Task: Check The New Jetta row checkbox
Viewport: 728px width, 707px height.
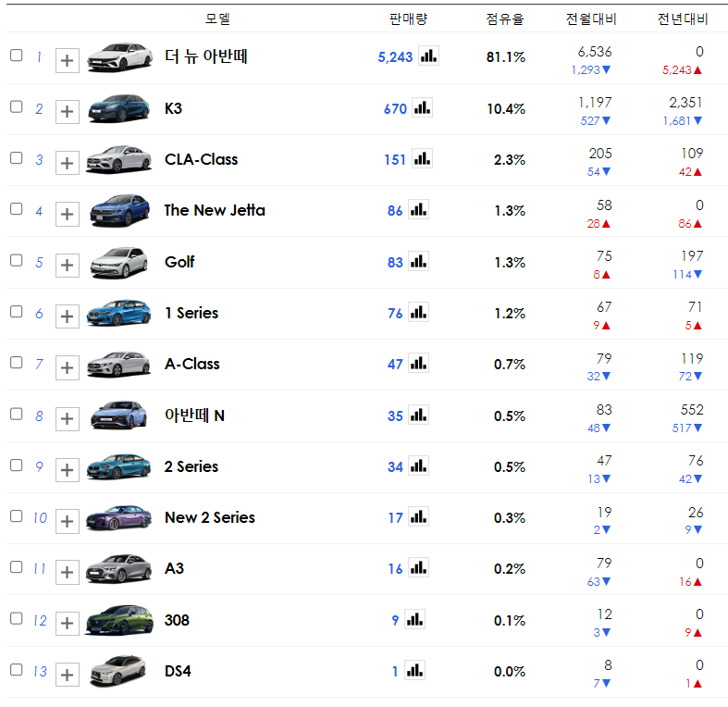Action: pos(17,209)
